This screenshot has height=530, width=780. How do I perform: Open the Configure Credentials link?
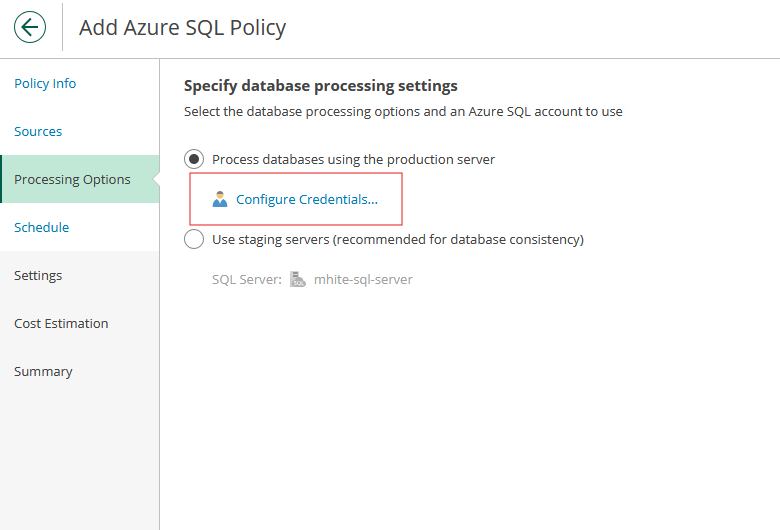point(306,199)
